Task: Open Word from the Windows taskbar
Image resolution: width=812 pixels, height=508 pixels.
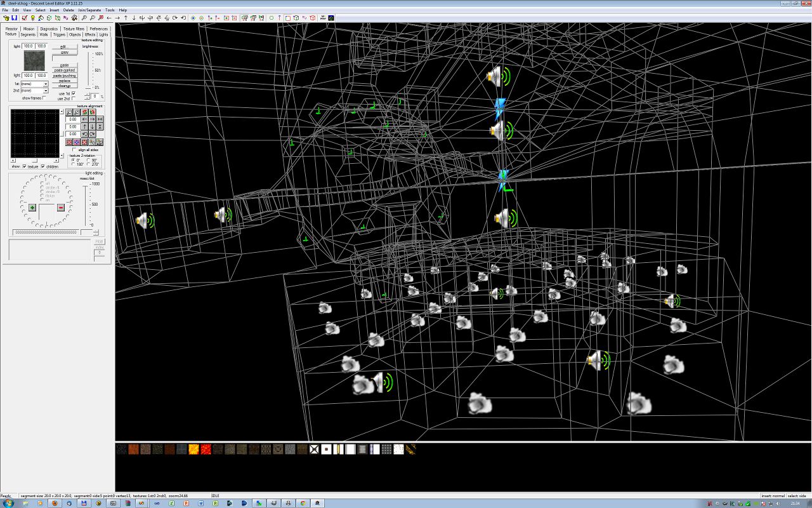Action: point(200,503)
